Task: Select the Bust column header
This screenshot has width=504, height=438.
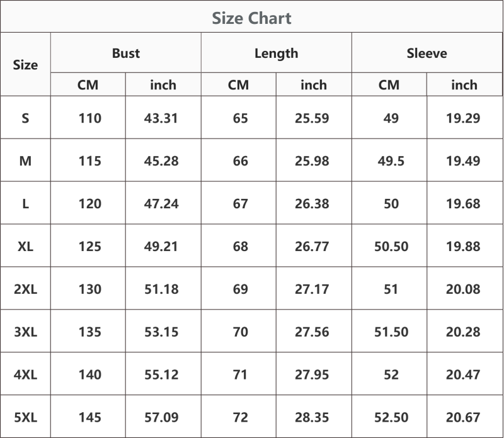Action: tap(126, 53)
